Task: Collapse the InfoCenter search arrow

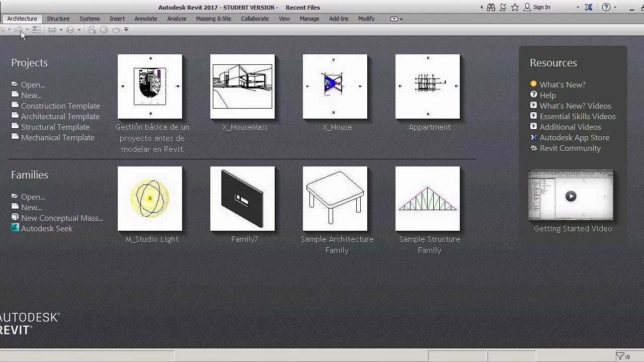Action: point(481,7)
